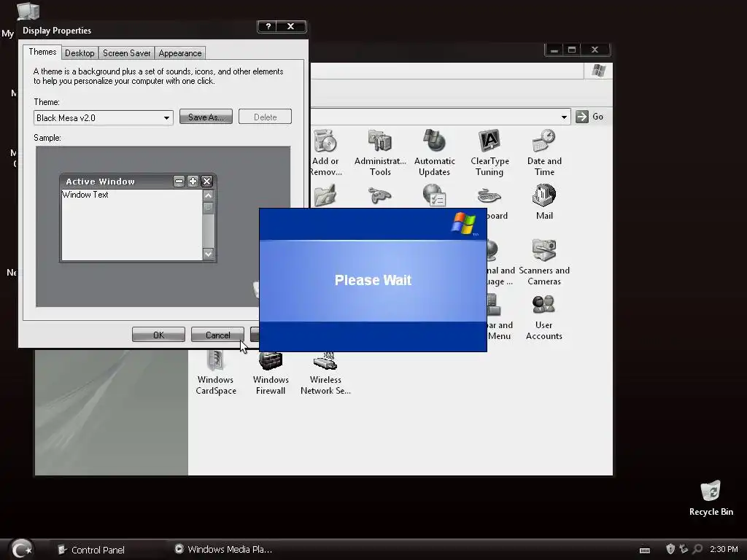Image resolution: width=747 pixels, height=560 pixels.
Task: Open the globe checklist icon below Automatic Updates
Action: [434, 195]
